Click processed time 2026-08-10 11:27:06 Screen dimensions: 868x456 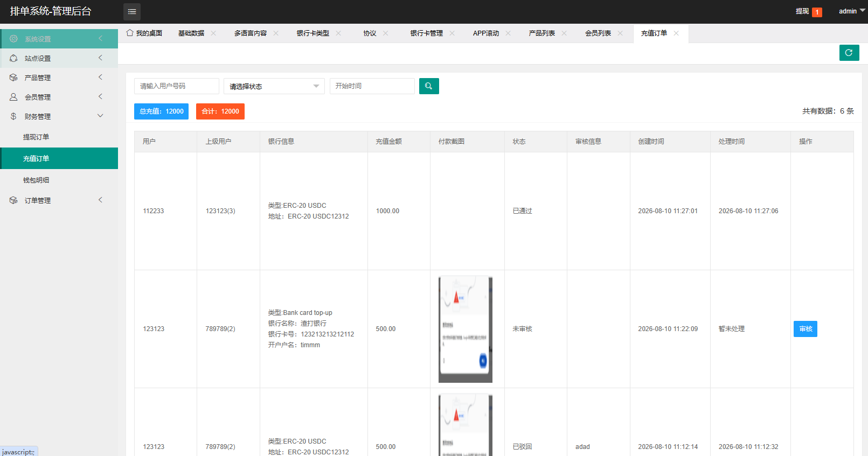pyautogui.click(x=748, y=211)
